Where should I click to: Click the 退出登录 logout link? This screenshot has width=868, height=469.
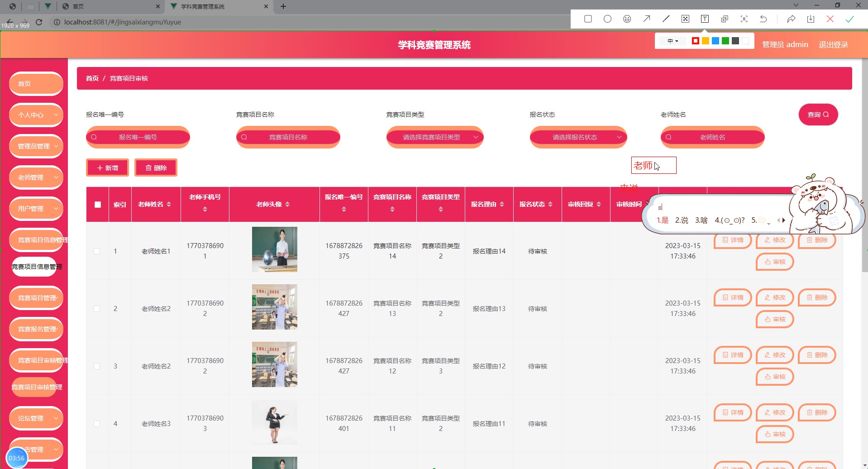point(833,44)
